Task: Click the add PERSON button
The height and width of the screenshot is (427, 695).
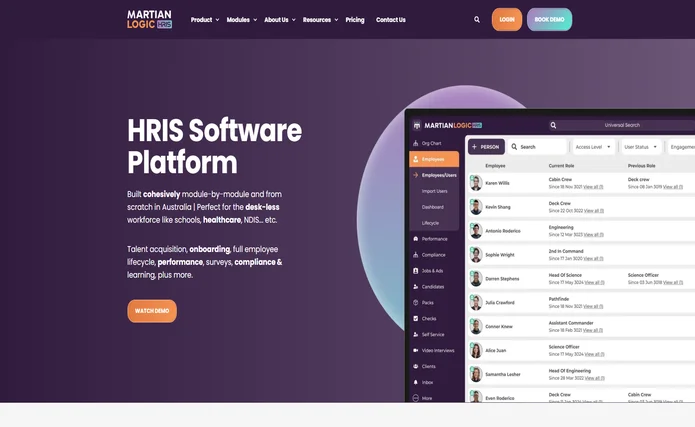Action: [x=486, y=147]
